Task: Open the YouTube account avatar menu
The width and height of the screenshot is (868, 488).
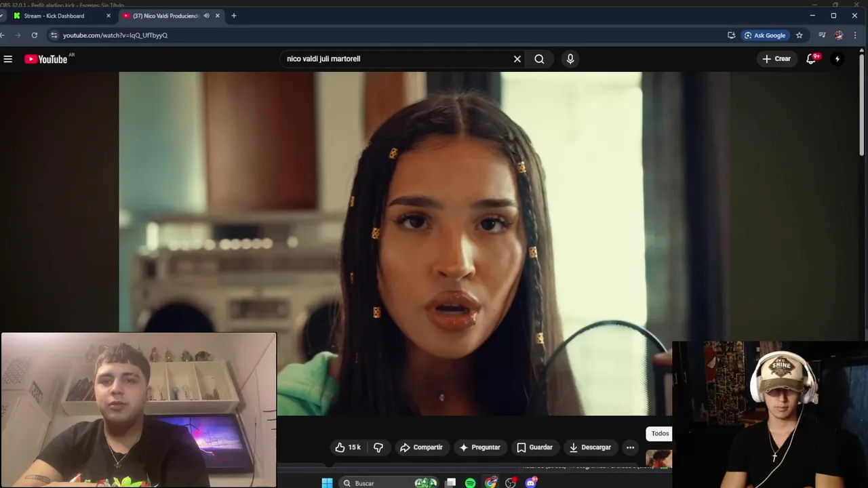Action: [x=837, y=59]
